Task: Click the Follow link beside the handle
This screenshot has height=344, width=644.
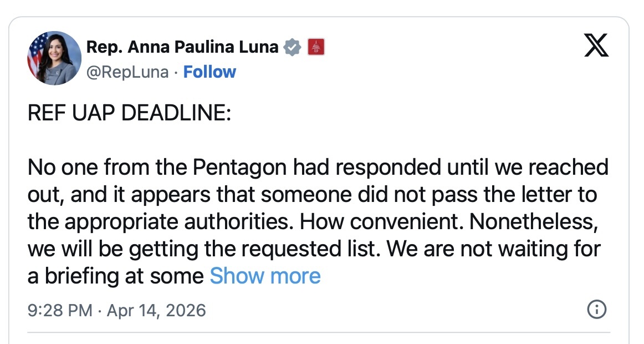Action: [x=209, y=72]
